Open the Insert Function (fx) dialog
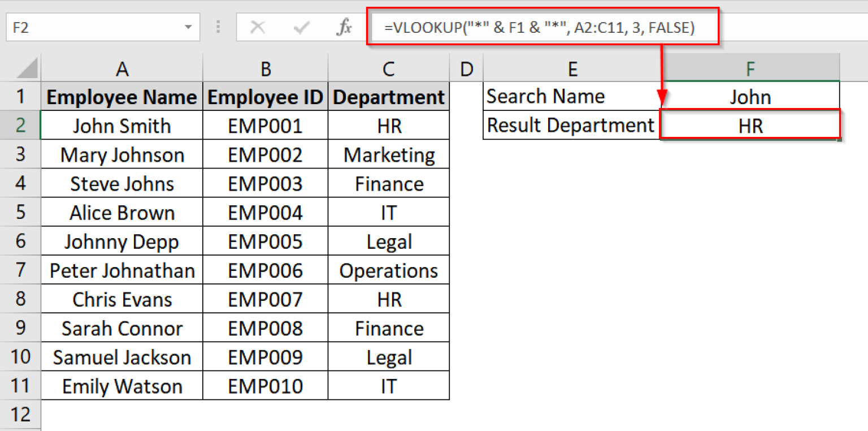 coord(342,27)
